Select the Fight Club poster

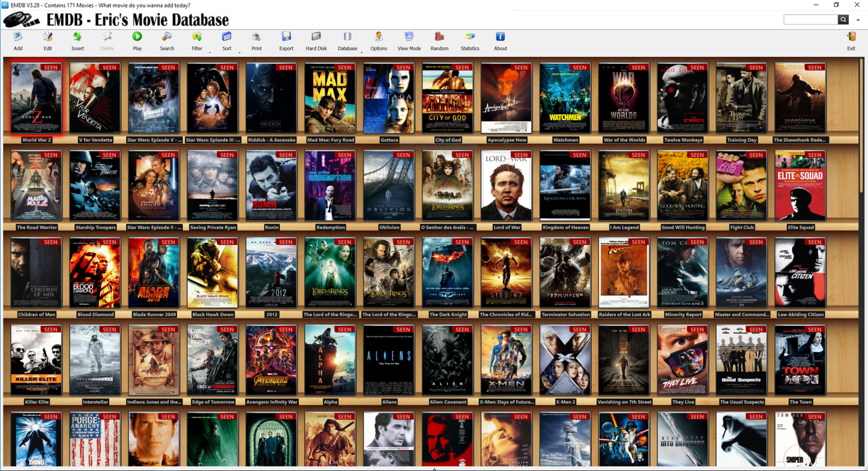point(742,186)
